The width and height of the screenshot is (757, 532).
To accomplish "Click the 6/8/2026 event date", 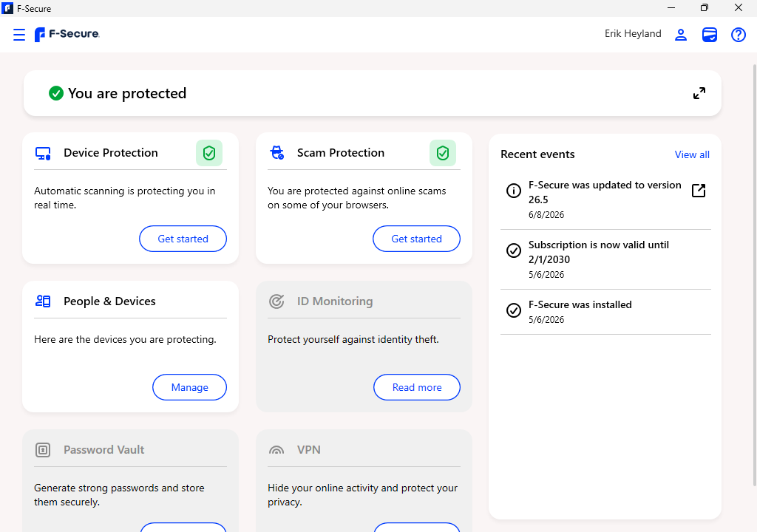I will (546, 215).
